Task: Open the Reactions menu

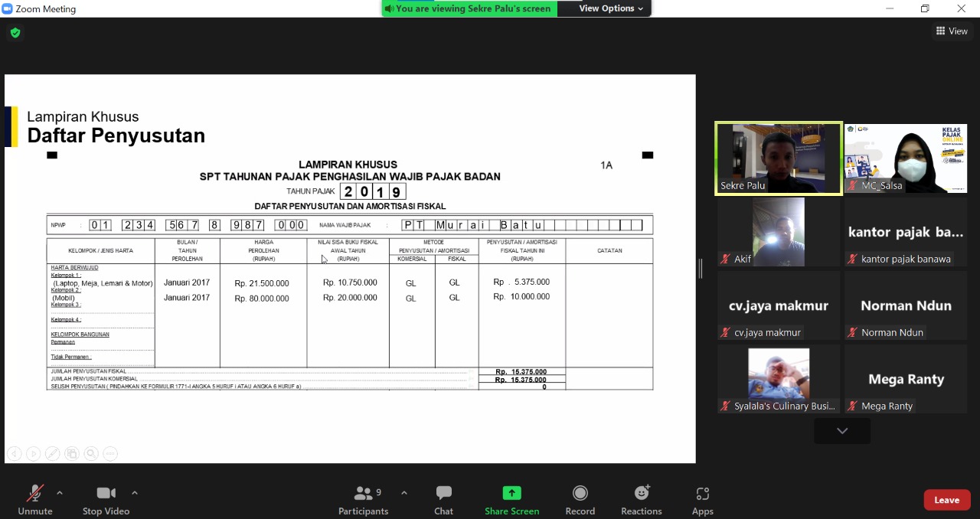Action: (x=641, y=494)
